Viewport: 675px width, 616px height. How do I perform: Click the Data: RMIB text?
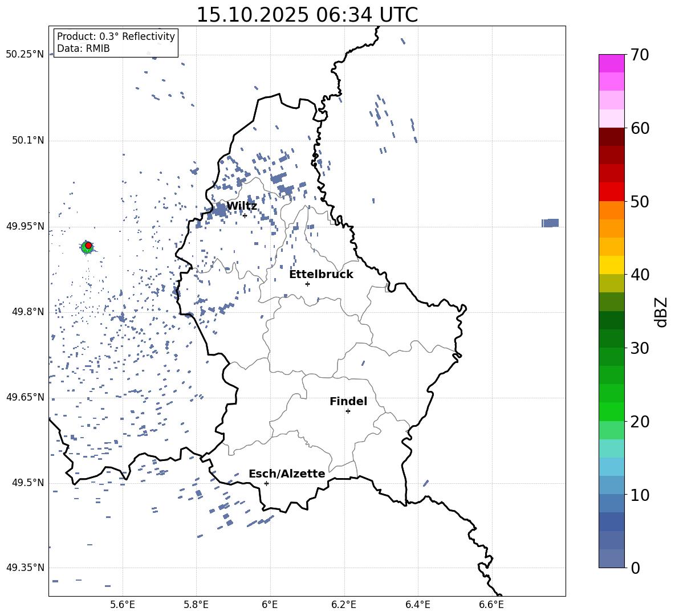coord(83,48)
